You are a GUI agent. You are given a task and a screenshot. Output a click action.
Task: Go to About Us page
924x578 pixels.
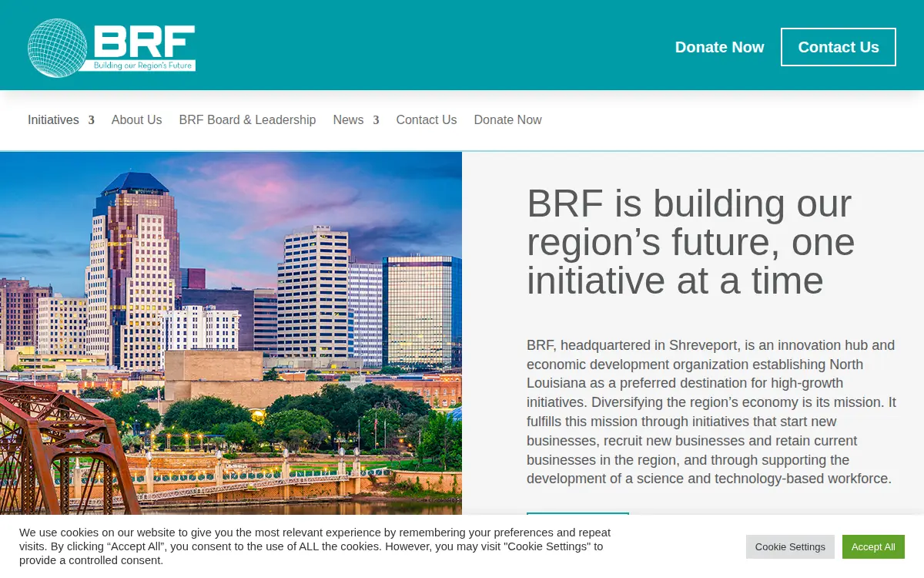136,120
